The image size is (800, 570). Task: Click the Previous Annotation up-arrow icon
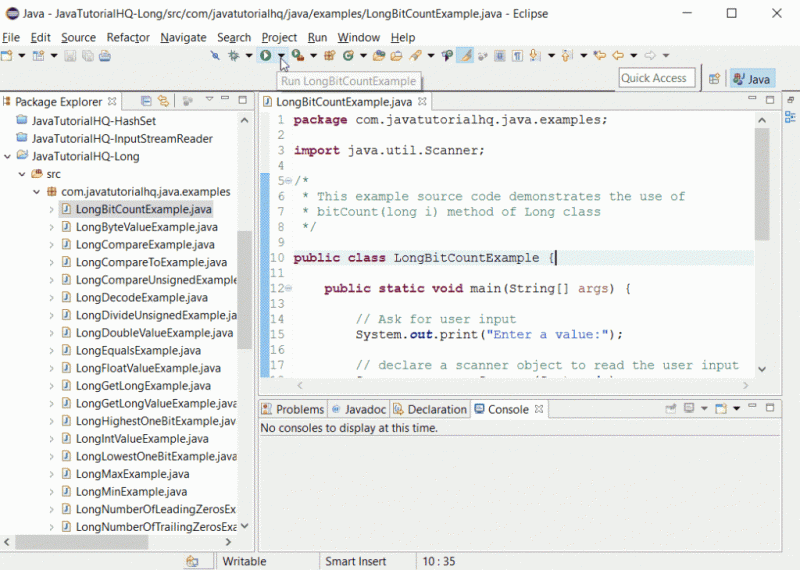pos(567,56)
